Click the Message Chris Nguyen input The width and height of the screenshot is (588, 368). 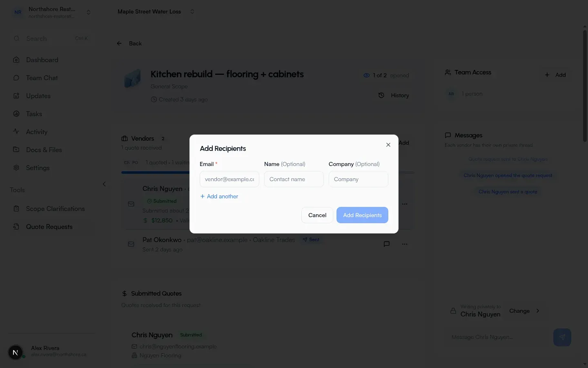pos(497,337)
